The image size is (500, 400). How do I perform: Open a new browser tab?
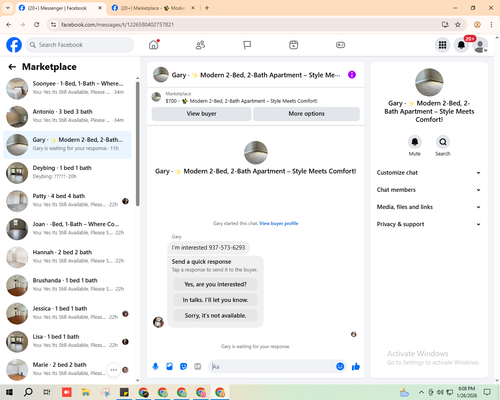[x=207, y=8]
